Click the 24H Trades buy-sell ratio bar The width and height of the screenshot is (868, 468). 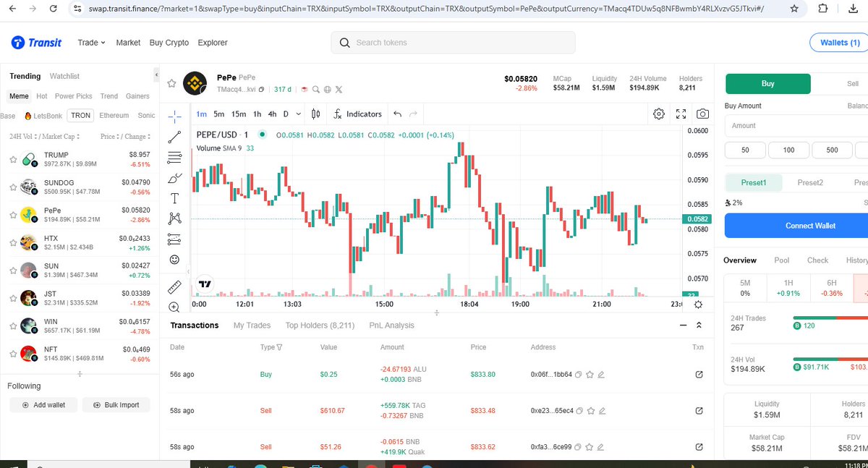[832, 318]
